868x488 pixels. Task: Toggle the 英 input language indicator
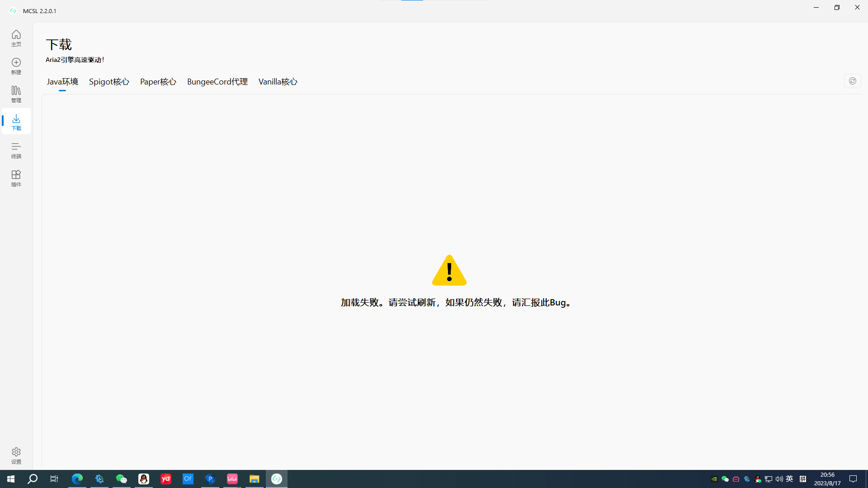pos(789,479)
